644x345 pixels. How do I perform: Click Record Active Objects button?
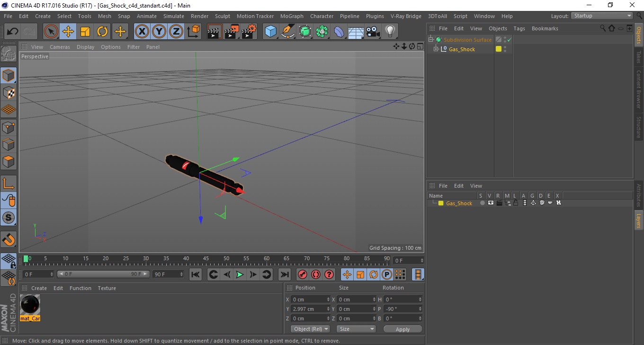tap(302, 274)
